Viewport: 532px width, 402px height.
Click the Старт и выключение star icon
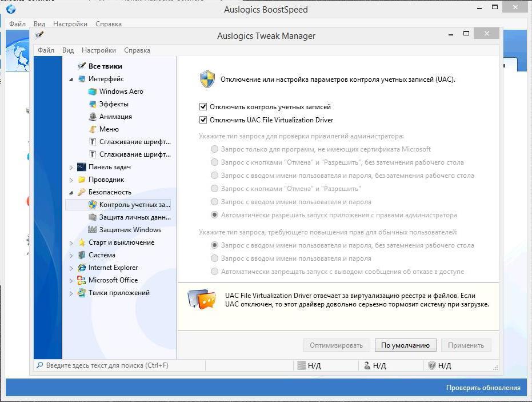pyautogui.click(x=81, y=242)
